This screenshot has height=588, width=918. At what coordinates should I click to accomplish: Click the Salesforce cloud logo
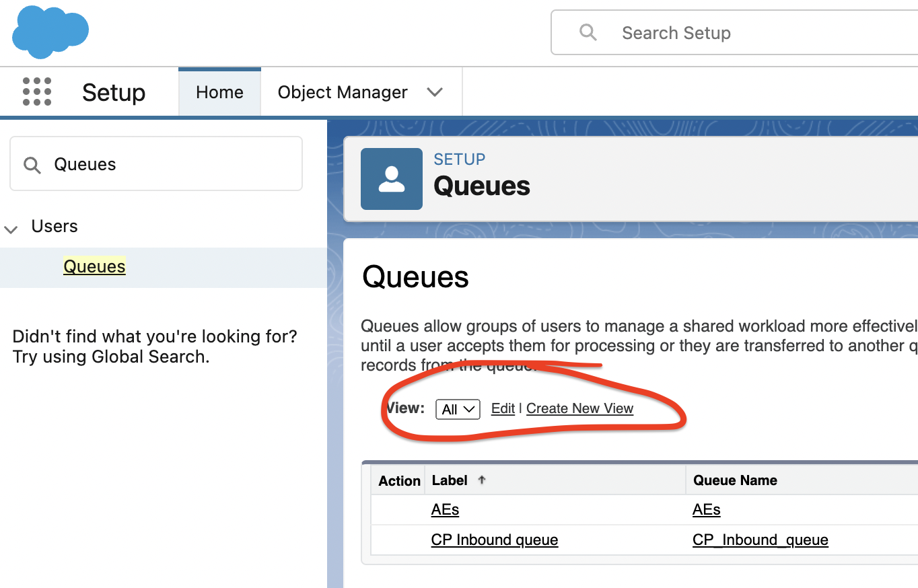(x=49, y=32)
